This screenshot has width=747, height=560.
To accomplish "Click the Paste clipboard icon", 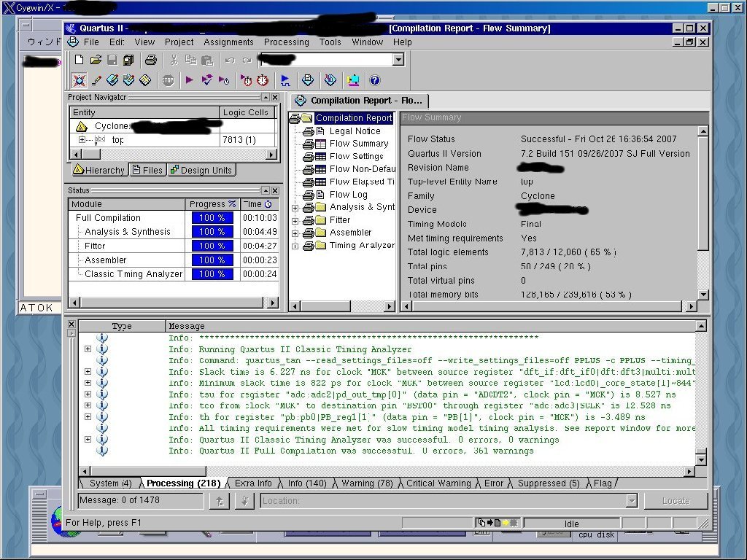I will [207, 60].
